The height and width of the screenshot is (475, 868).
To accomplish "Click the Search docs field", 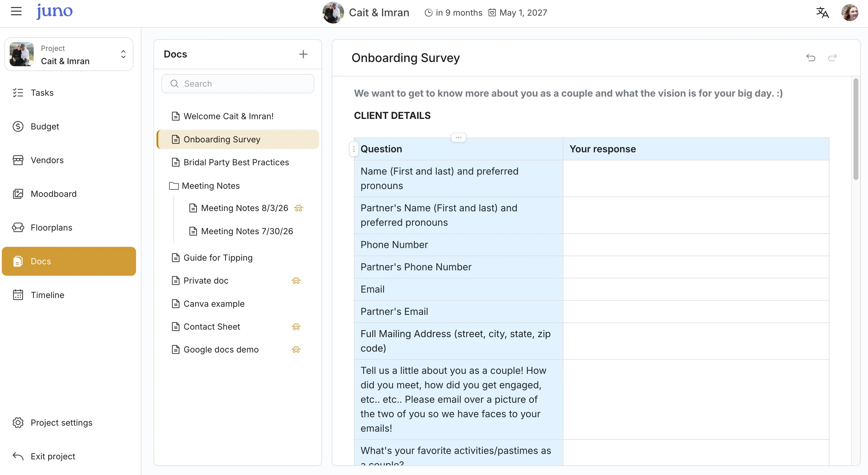I will pos(237,84).
